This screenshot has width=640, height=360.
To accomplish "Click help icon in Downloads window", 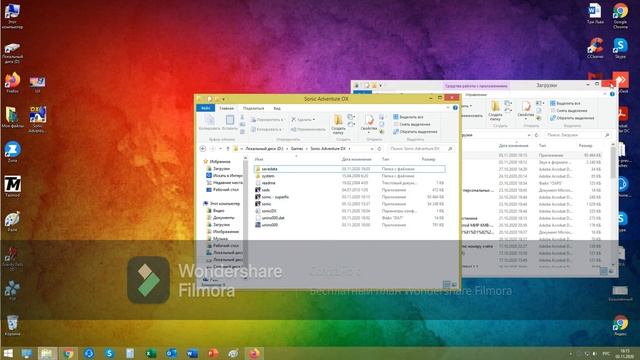I will (612, 94).
